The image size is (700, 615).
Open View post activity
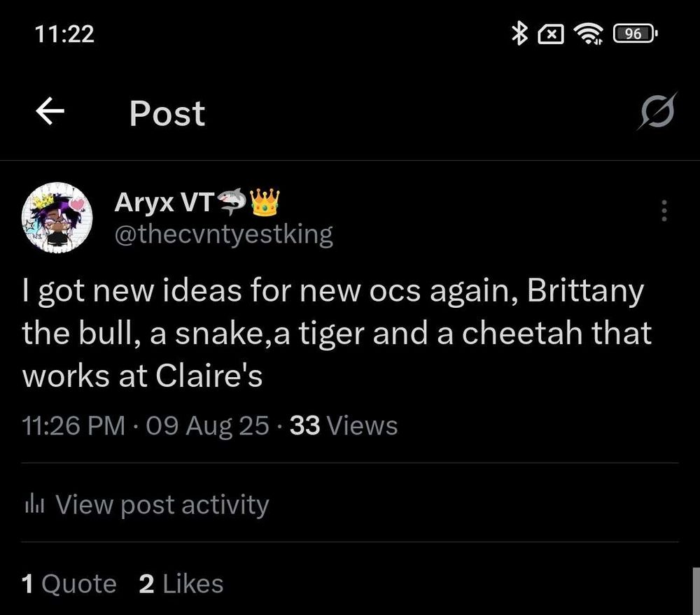point(147,504)
